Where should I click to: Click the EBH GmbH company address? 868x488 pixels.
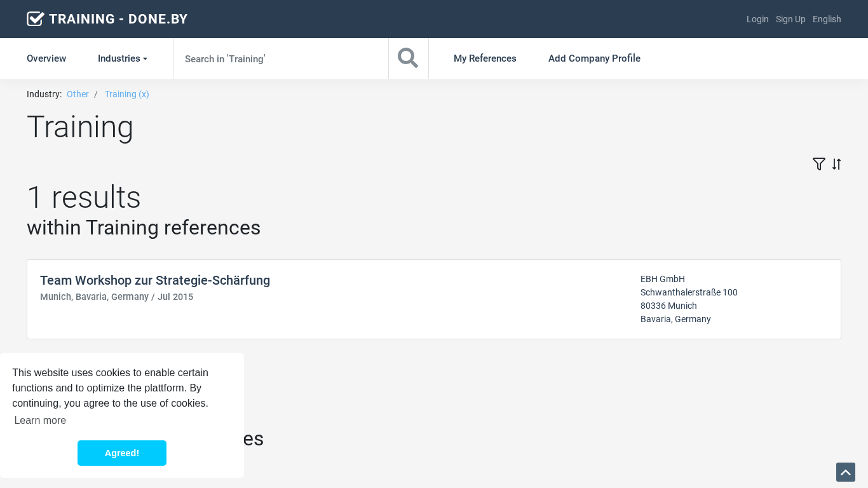[688, 299]
